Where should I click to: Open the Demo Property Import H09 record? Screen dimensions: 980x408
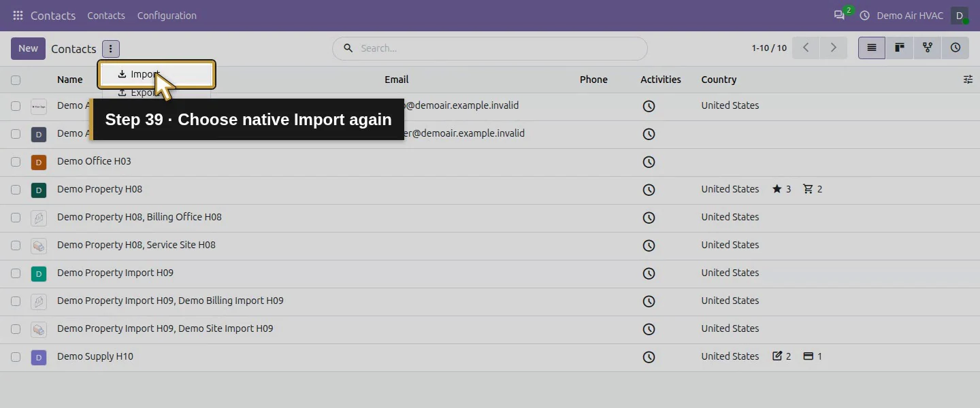(115, 273)
